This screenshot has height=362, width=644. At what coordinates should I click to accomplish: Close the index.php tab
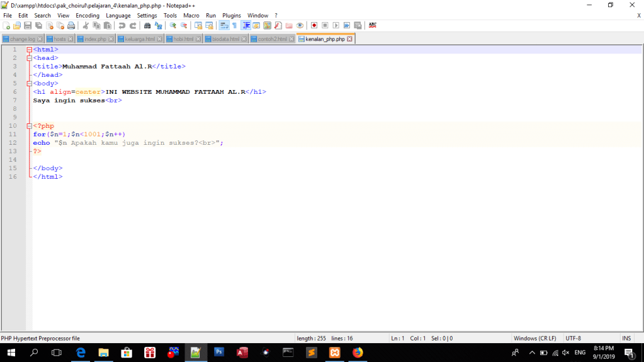point(111,39)
